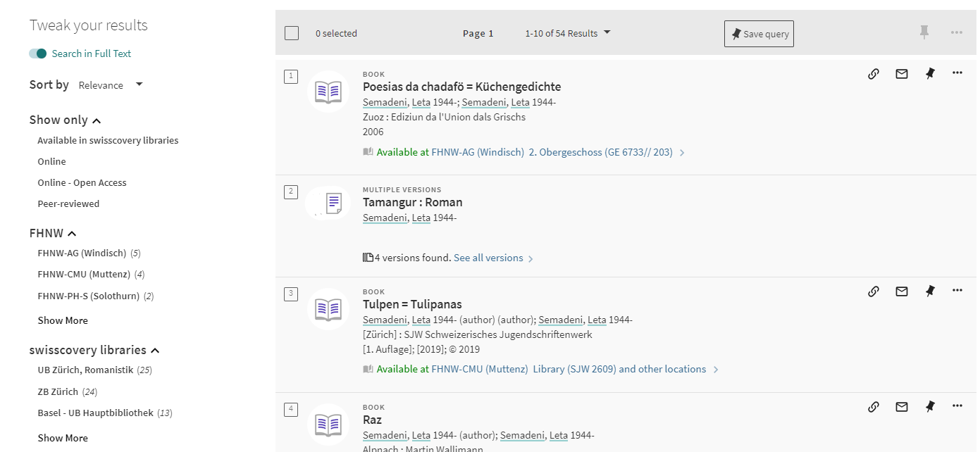The width and height of the screenshot is (980, 452).
Task: Open the 1-10 of 54 Results dropdown
Action: click(568, 33)
